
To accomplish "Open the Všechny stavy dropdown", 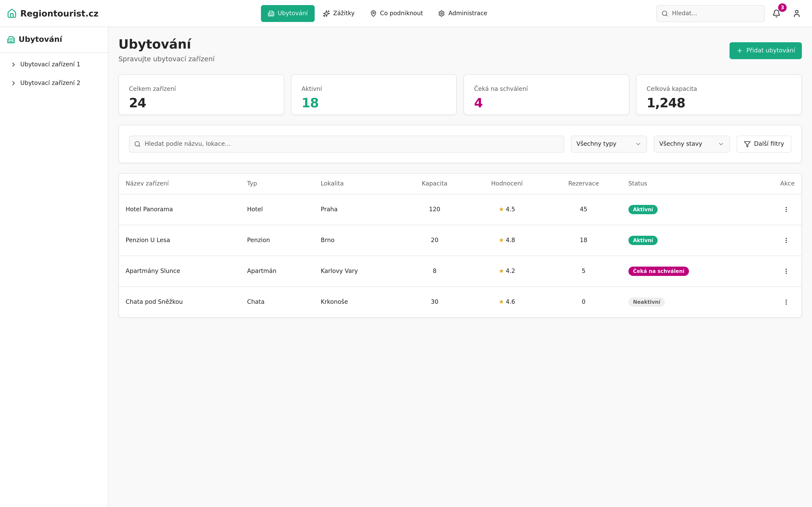I will pyautogui.click(x=691, y=144).
